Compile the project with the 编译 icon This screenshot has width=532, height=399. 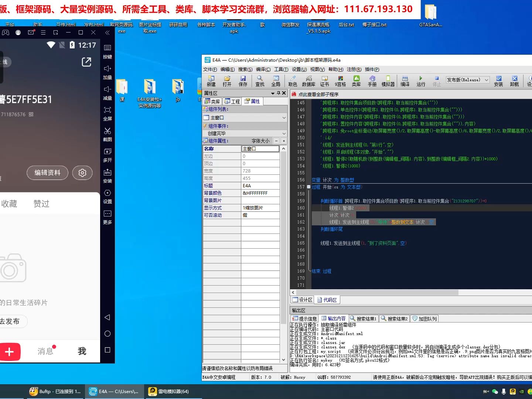(405, 81)
